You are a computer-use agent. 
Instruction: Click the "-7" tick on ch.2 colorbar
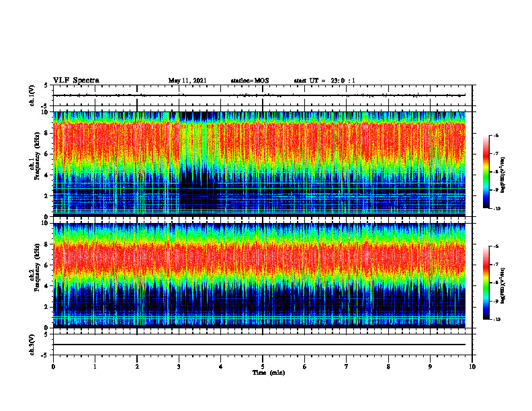coord(496,265)
